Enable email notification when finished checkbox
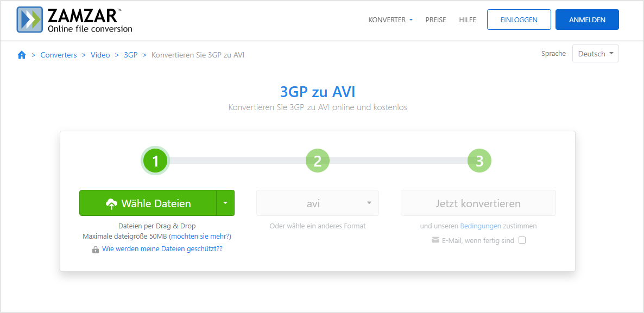Viewport: 644px width, 313px height. pos(522,240)
